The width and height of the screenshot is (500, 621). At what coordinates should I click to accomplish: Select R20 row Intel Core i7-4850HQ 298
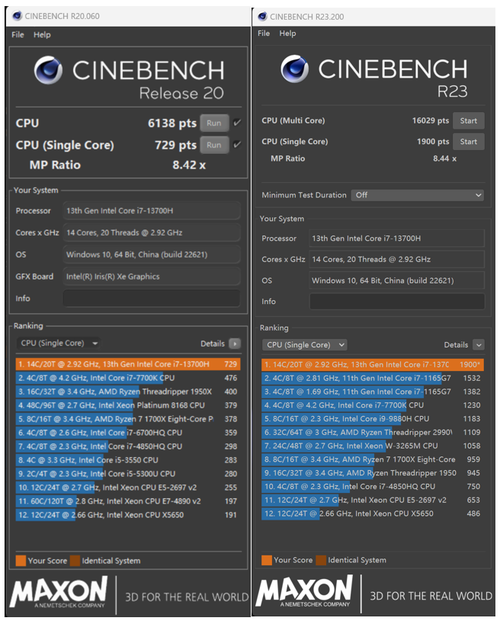(x=128, y=446)
